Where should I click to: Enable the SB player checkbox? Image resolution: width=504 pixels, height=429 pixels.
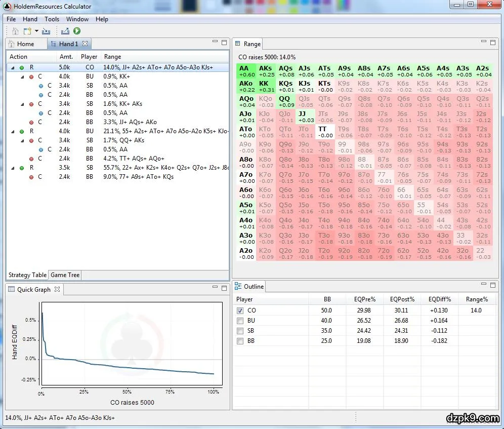click(240, 331)
